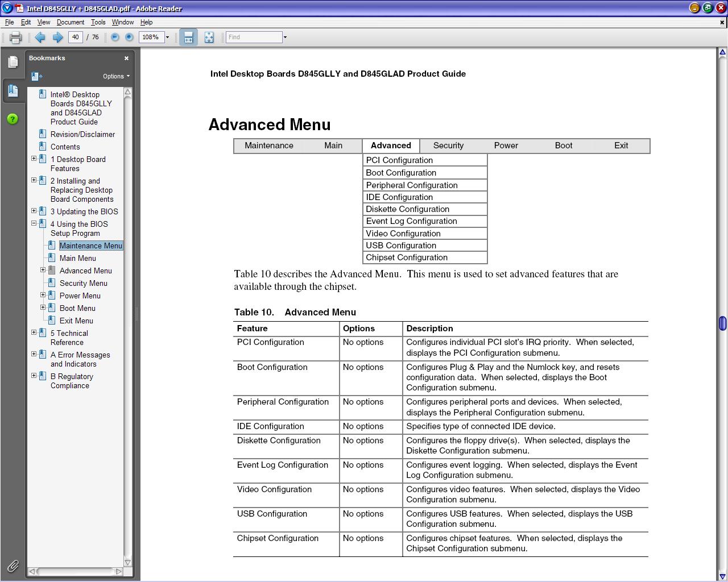
Task: Expand the 3 Updating the BIOS bookmark
Action: pyautogui.click(x=34, y=211)
